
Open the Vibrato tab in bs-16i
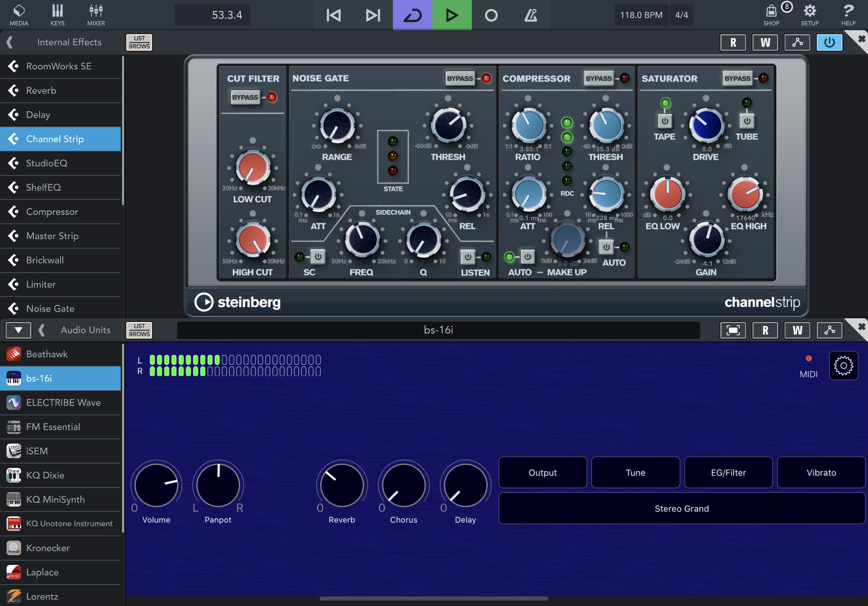tap(821, 473)
